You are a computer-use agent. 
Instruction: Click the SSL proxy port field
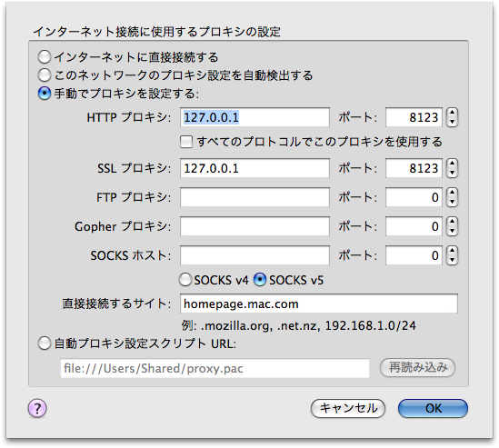tap(414, 168)
